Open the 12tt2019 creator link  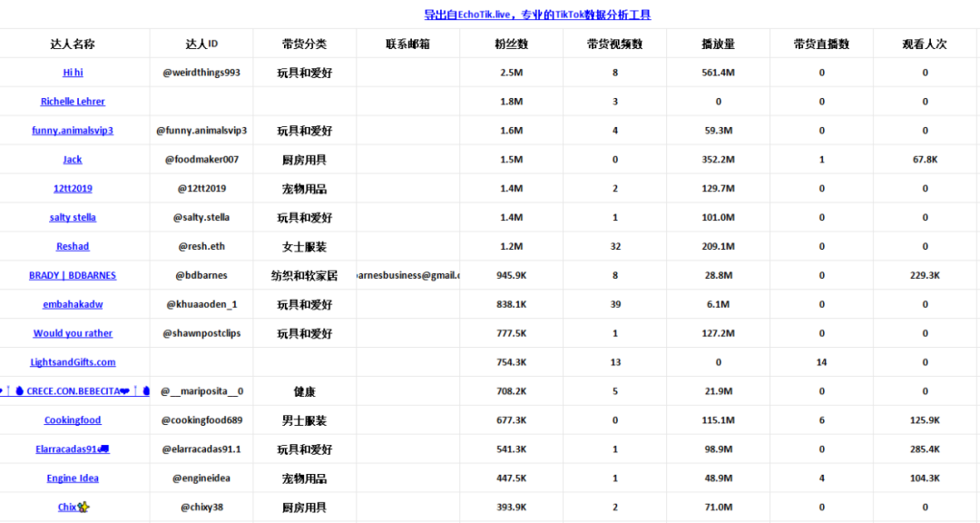coord(73,188)
